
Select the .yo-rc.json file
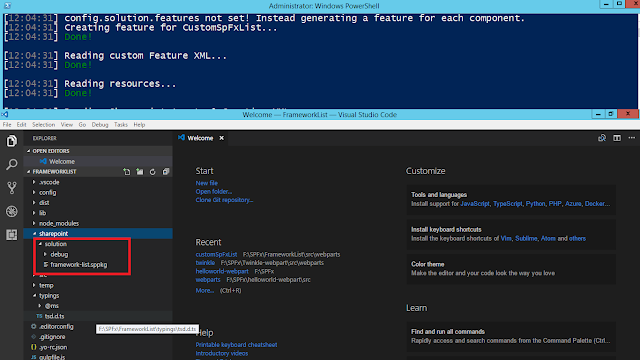[x=98, y=347]
